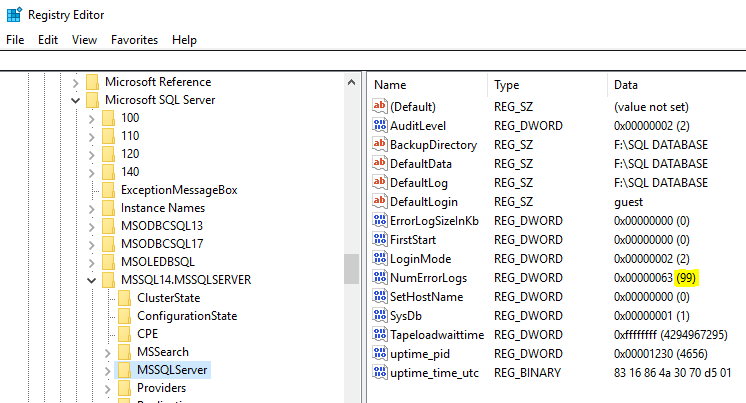Click the folder icon of the MSSQLServer key
This screenshot has height=403, width=746.
pos(125,370)
